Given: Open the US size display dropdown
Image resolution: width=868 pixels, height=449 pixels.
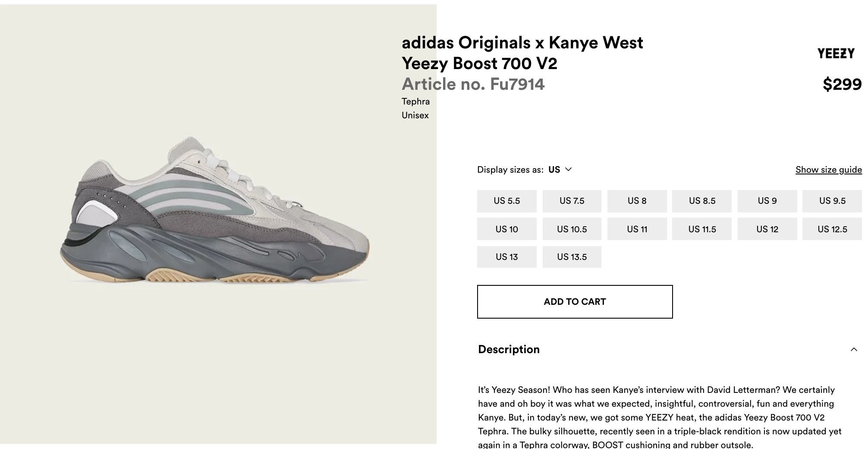Looking at the screenshot, I should pyautogui.click(x=560, y=170).
